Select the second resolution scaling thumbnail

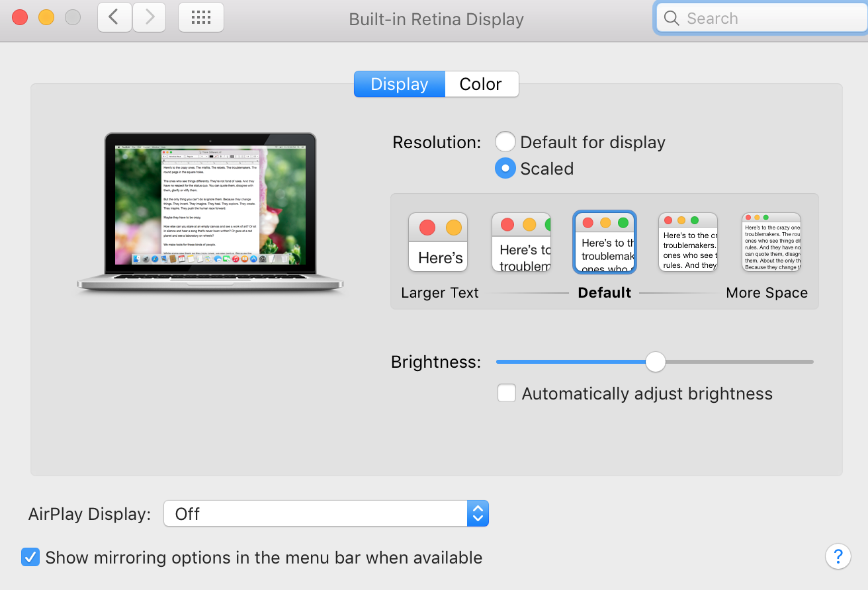pyautogui.click(x=521, y=242)
